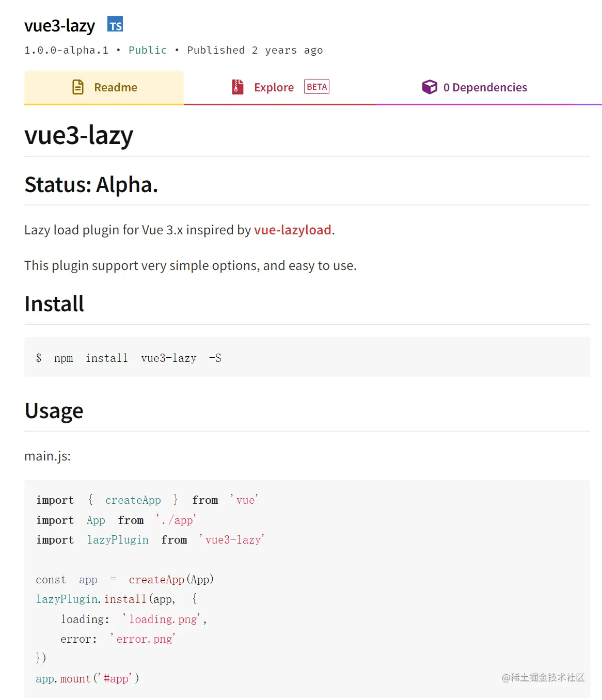Click the Install section heading
The image size is (602, 700).
54,304
